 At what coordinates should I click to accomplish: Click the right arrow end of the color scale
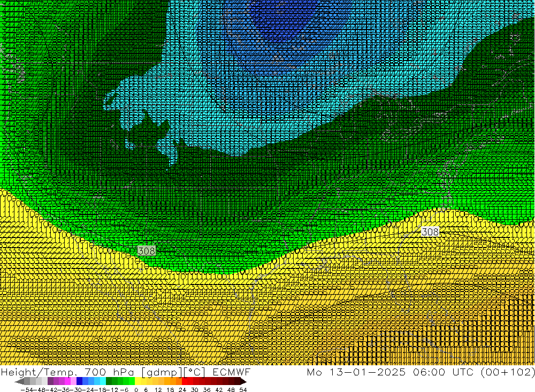(x=243, y=382)
